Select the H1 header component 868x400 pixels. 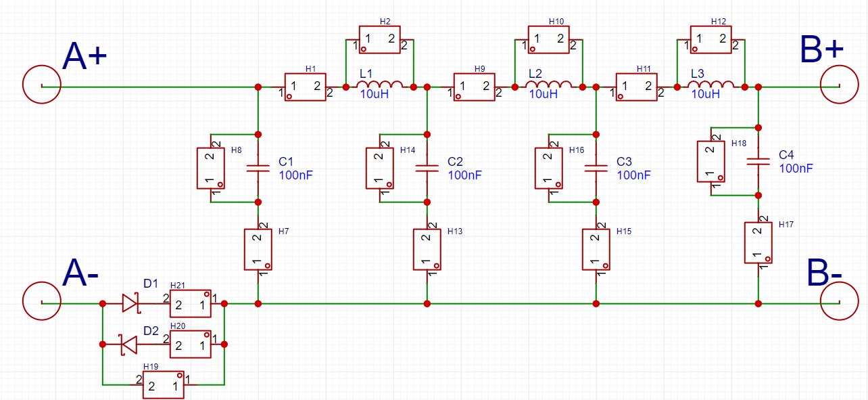click(x=305, y=87)
